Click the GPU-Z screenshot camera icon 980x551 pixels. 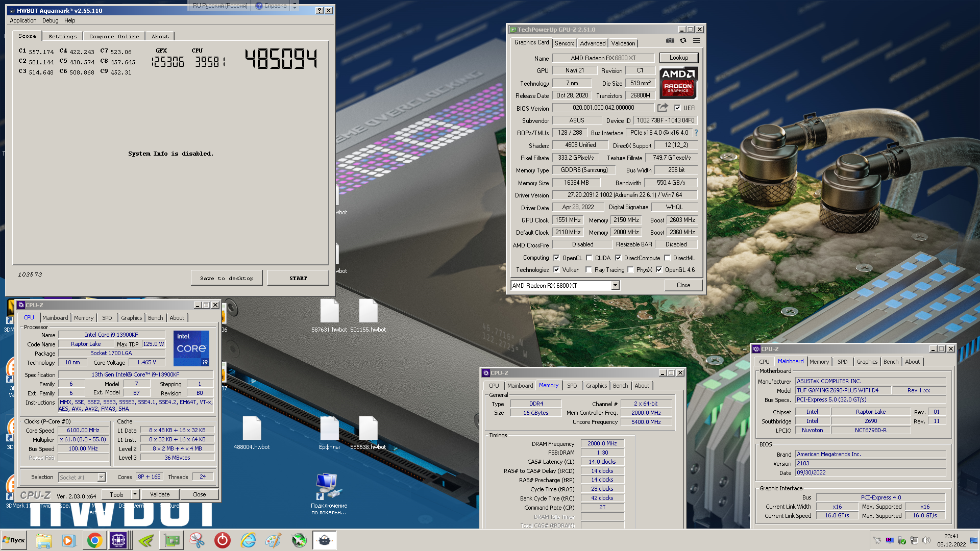click(x=670, y=41)
